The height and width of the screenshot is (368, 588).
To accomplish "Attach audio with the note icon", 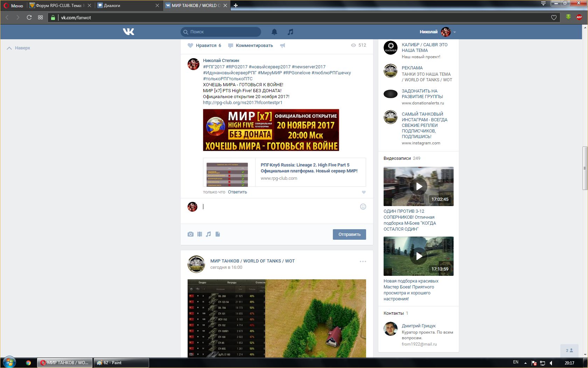I will point(209,234).
